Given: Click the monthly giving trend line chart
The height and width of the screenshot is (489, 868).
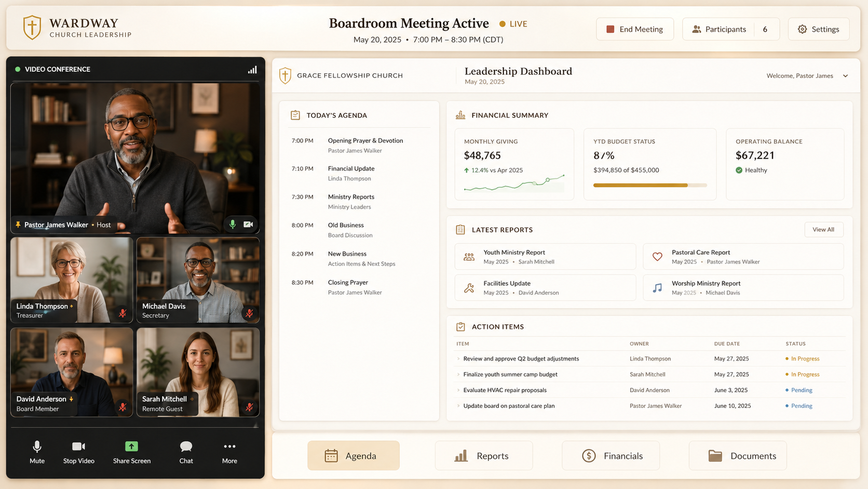Looking at the screenshot, I should click(514, 183).
